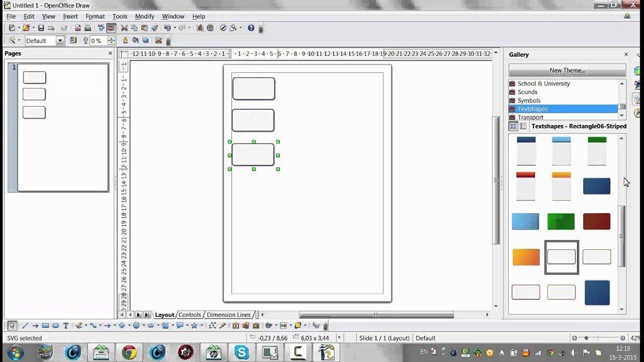The height and width of the screenshot is (362, 644).
Task: Switch Gallery to detailed view
Action: [523, 126]
